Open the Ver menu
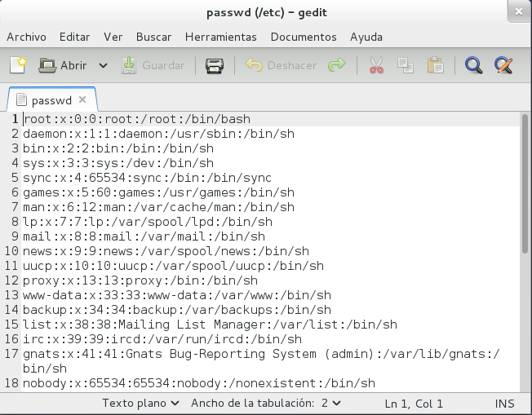 [113, 37]
